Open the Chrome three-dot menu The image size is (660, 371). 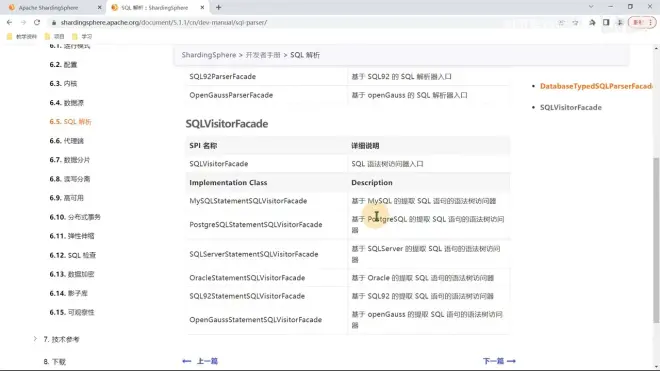tap(651, 22)
